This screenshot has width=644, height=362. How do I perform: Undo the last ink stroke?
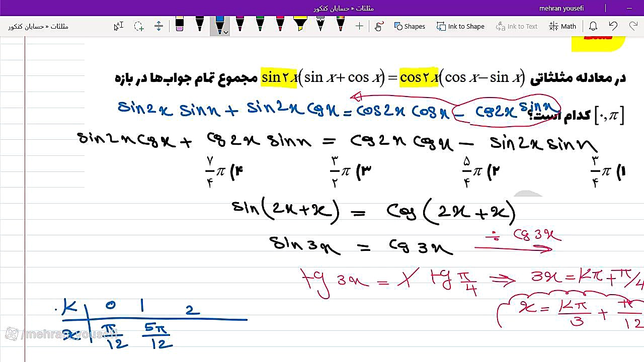613,26
